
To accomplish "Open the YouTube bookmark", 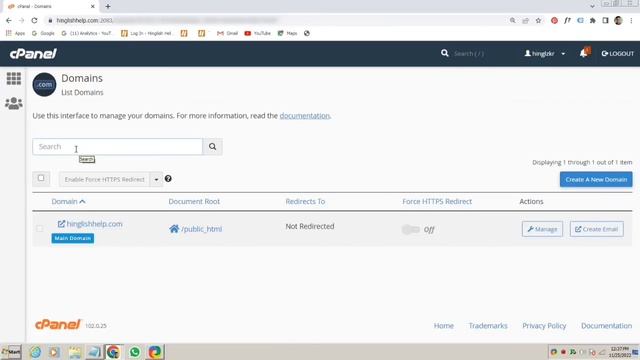I will (258, 33).
